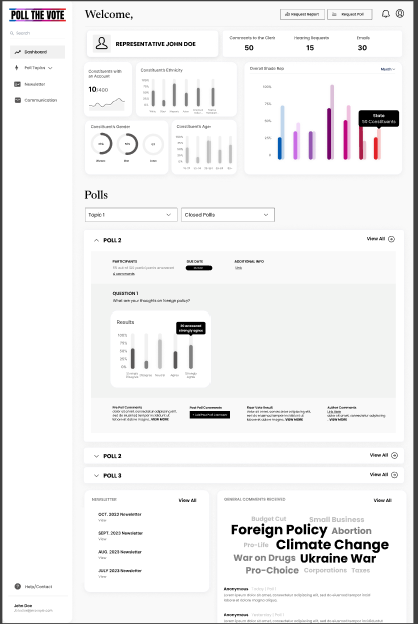This screenshot has width=418, height=624.
Task: Expand the Poll Topics submenu chevron
Action: point(50,68)
